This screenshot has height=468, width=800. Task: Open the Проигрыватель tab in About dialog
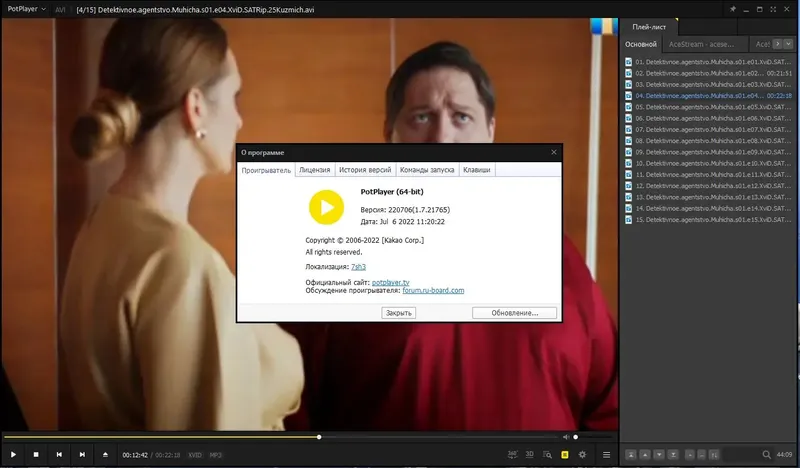click(266, 170)
